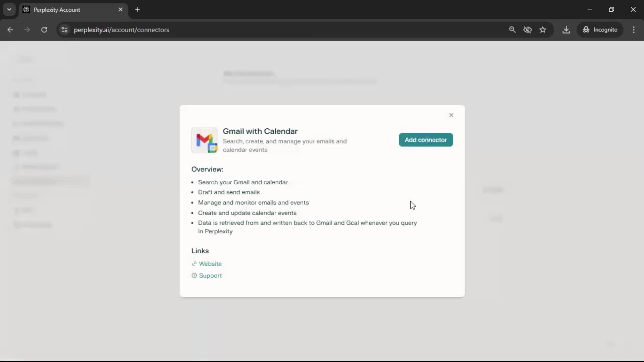
Task: Bookmark this page with the star icon
Action: (543, 30)
